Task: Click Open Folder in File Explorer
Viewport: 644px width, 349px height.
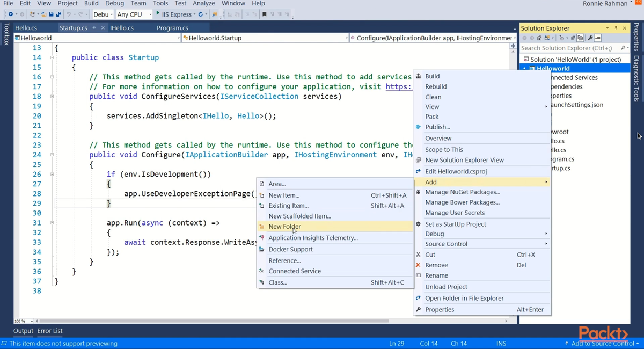Action: pos(482,298)
